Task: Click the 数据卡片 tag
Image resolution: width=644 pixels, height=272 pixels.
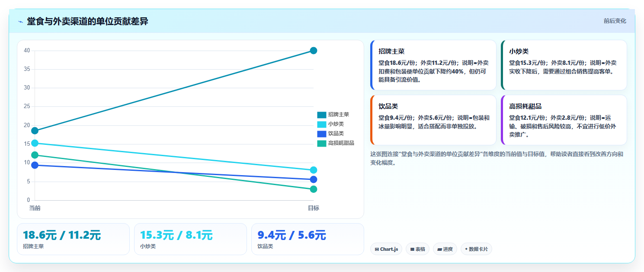Action: tap(476, 249)
